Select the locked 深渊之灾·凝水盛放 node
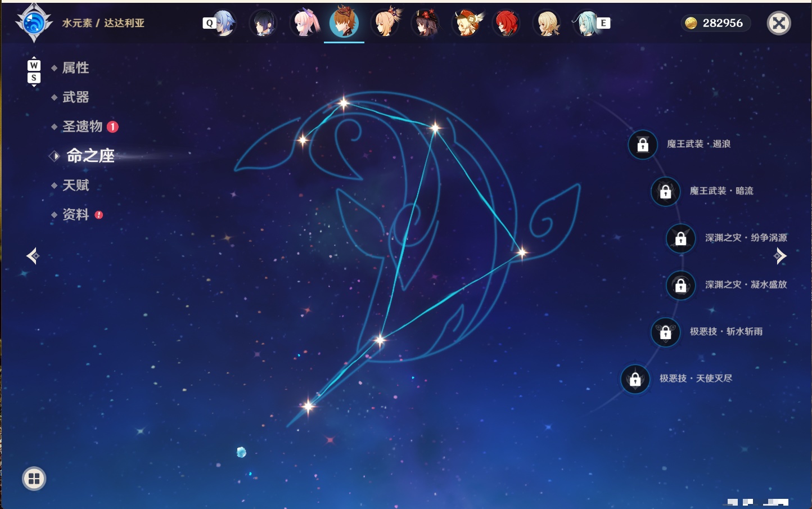Viewport: 812px width, 509px height. tap(680, 285)
